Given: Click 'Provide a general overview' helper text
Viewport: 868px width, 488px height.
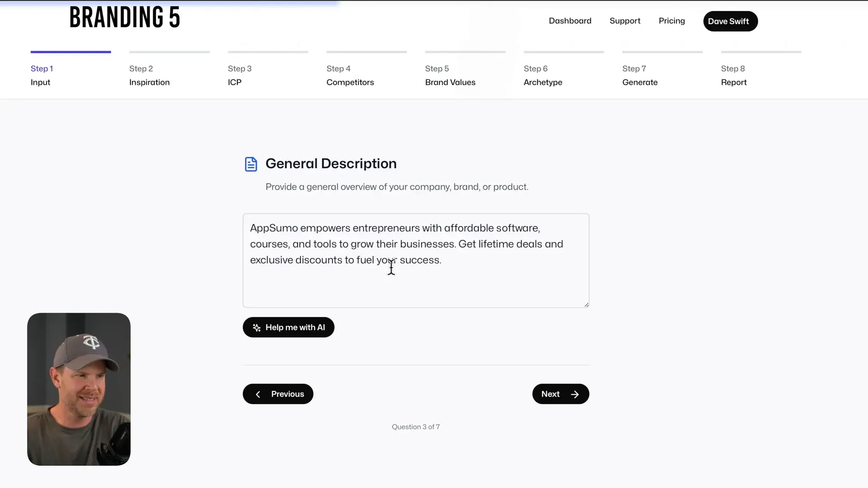Looking at the screenshot, I should coord(396,187).
